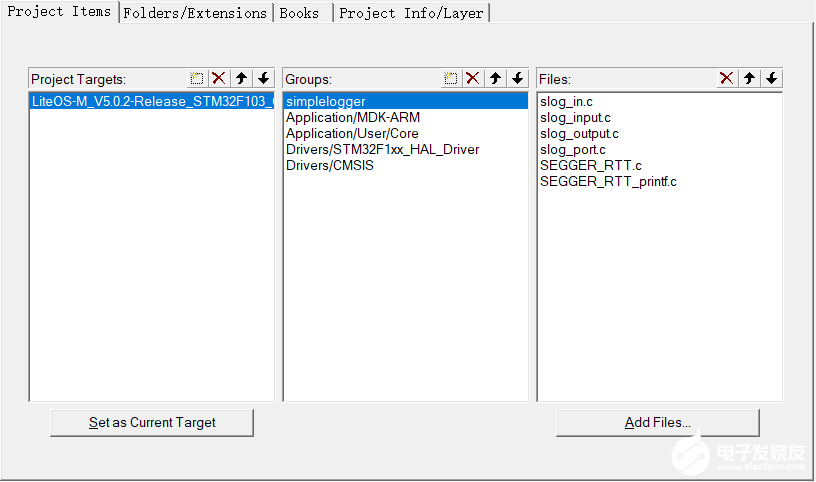Viewport: 816px width, 482px height.
Task: Move selected group down
Action: coord(518,79)
